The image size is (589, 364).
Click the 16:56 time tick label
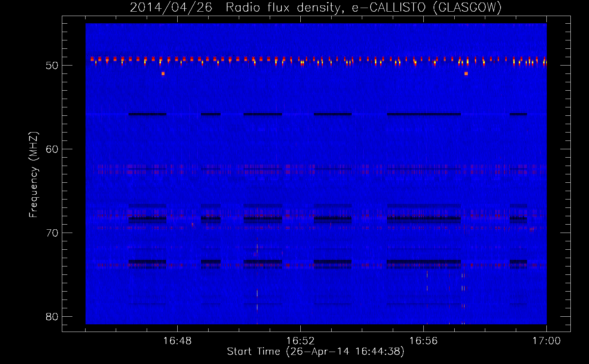point(423,341)
